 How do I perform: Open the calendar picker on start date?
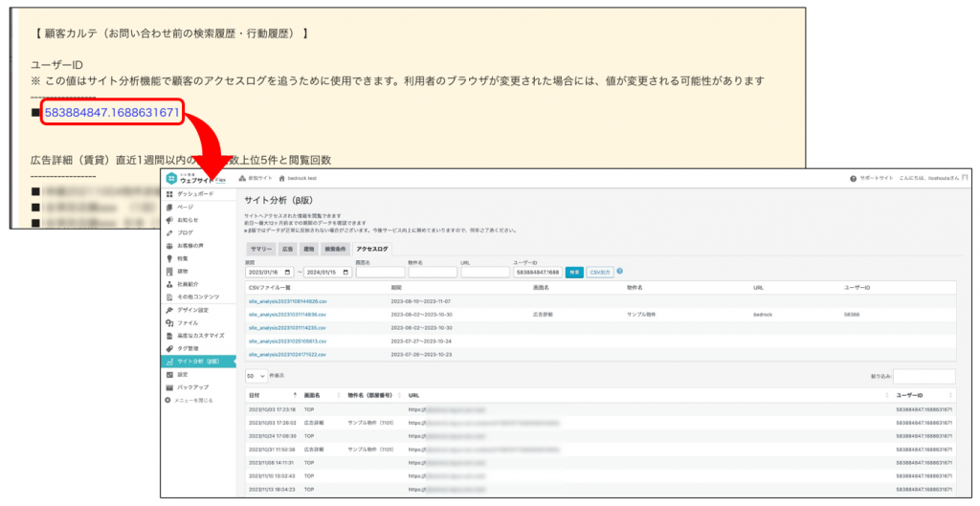coord(287,273)
